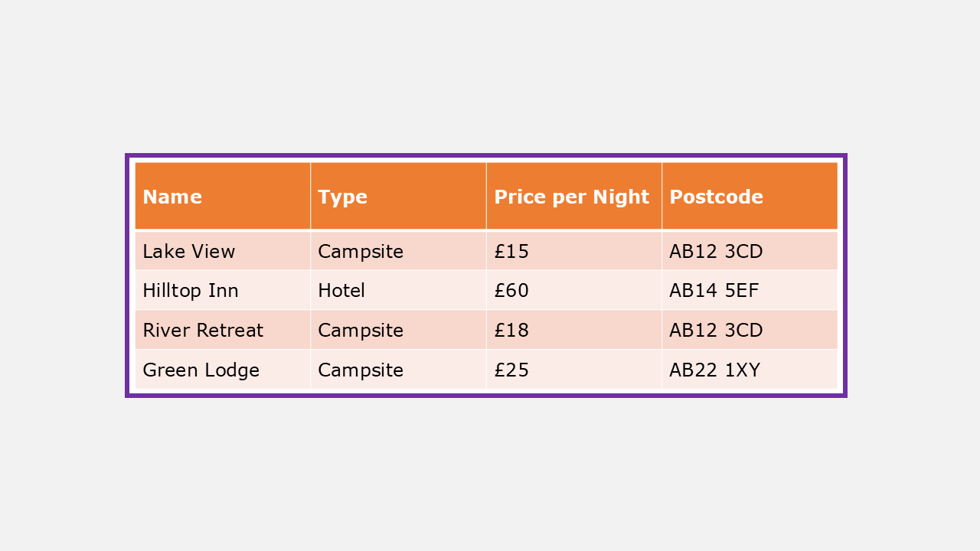Click Campsite cell in Green Lodge row

point(398,370)
